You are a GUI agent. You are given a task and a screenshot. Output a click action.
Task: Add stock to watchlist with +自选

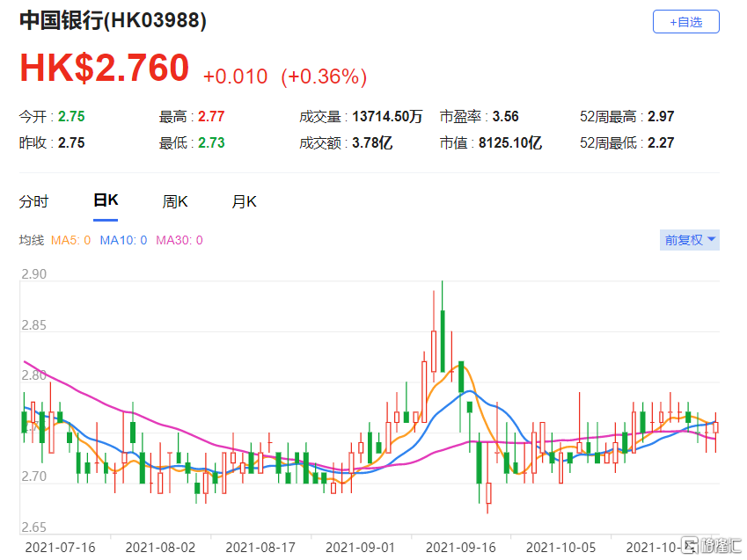point(685,22)
